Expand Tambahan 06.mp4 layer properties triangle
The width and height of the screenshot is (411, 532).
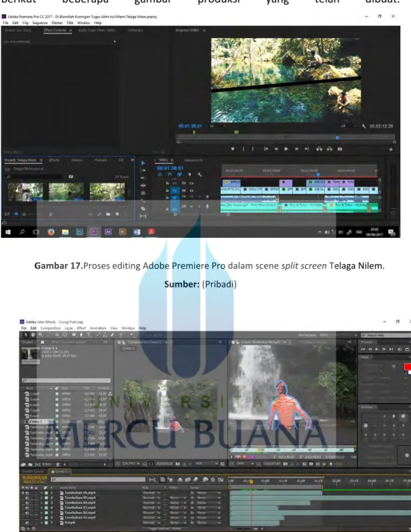(42, 492)
